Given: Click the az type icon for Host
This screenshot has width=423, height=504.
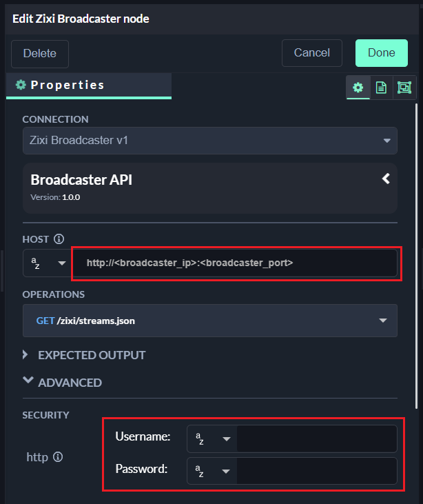Looking at the screenshot, I should tap(38, 263).
